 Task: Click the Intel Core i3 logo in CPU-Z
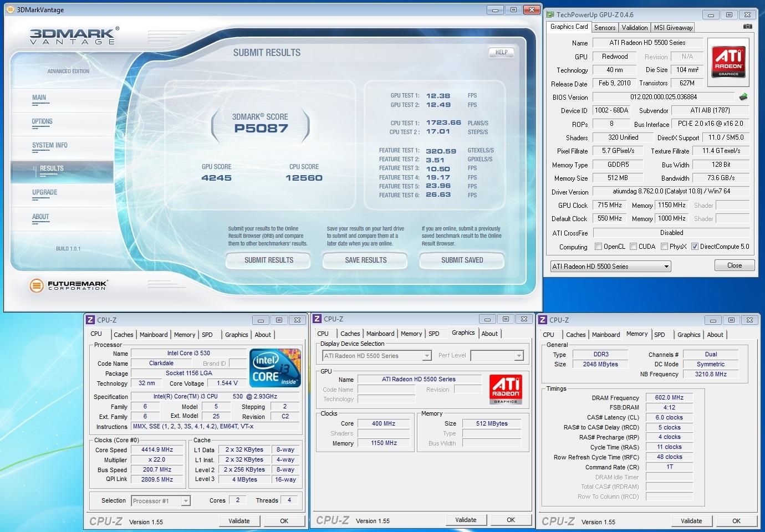(x=275, y=368)
